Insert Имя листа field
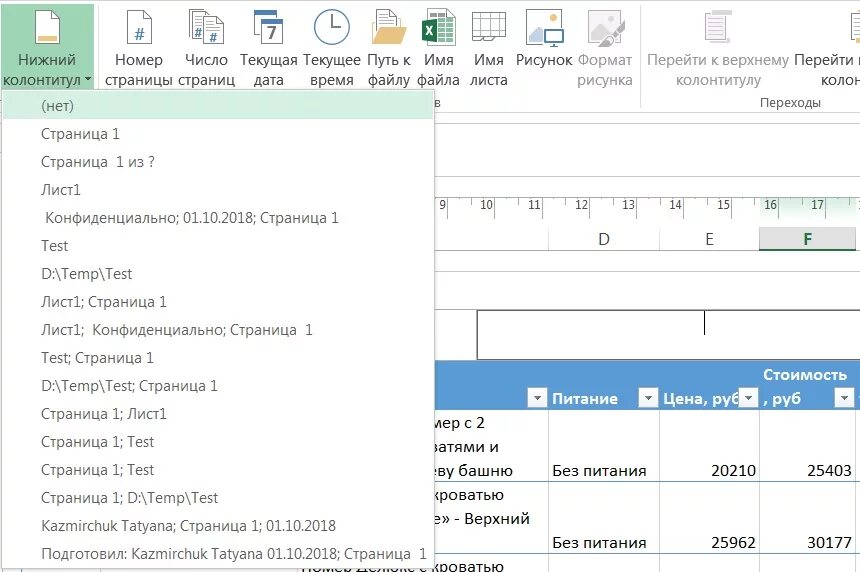Image resolution: width=860 pixels, height=572 pixels. point(488,47)
